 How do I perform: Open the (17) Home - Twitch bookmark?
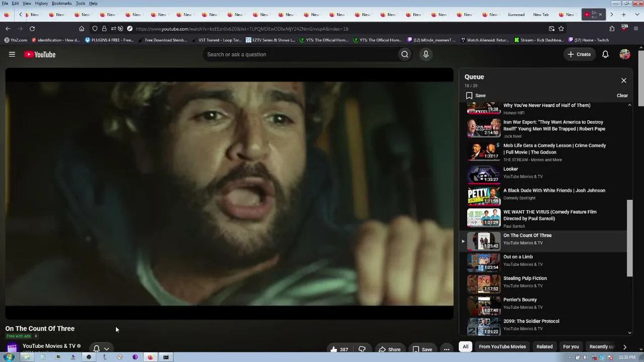coord(589,40)
